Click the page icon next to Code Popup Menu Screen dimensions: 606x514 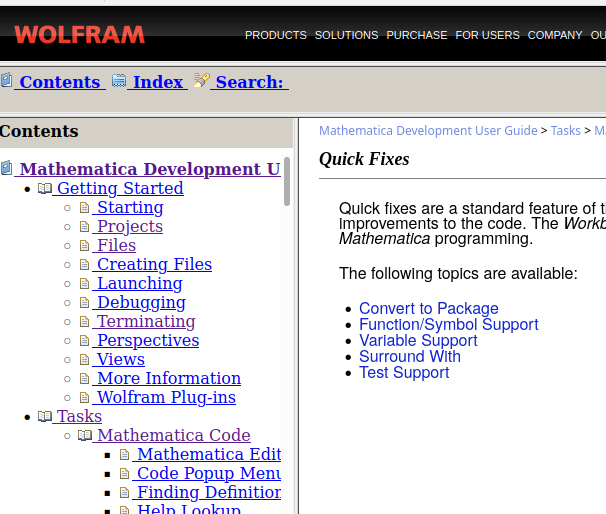coord(124,473)
